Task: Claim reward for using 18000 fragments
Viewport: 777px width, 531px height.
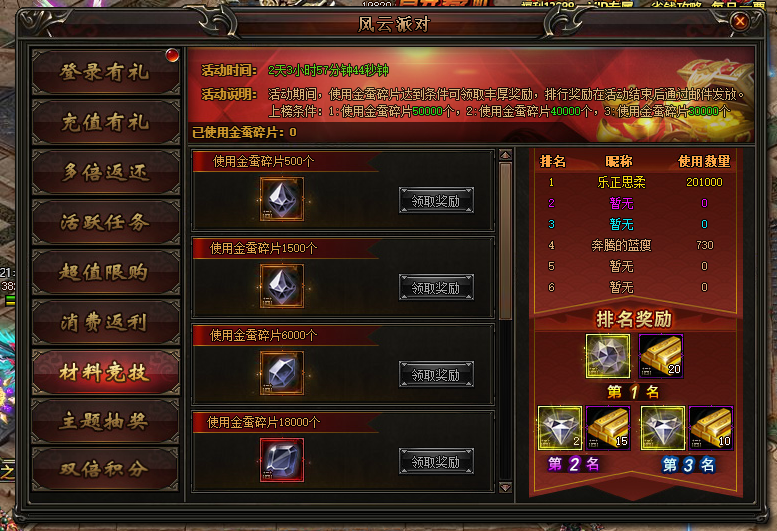Action: tap(436, 462)
